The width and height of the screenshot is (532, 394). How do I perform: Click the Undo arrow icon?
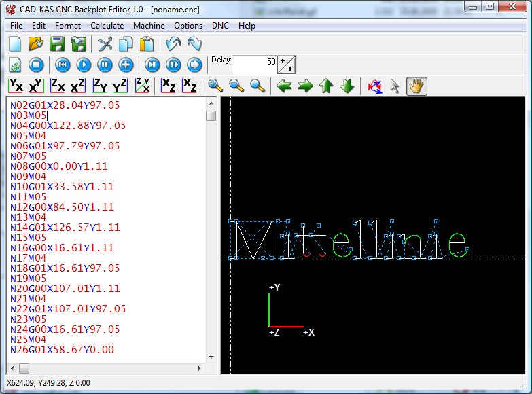(173, 44)
